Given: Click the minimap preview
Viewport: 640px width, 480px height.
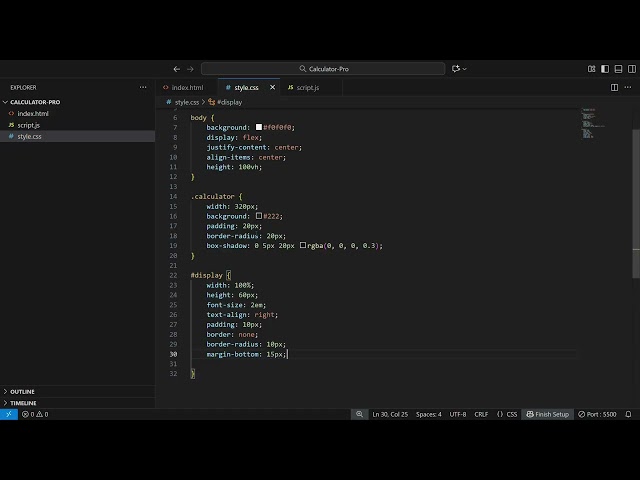Looking at the screenshot, I should 592,123.
